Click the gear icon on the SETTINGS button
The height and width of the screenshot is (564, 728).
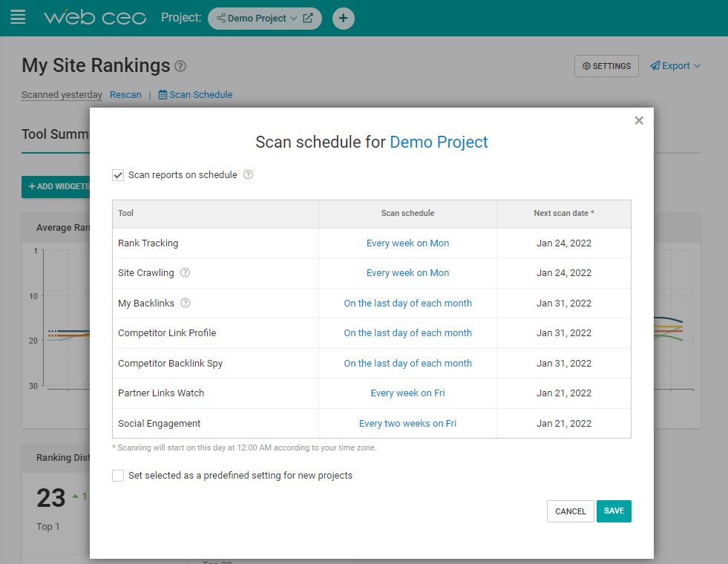(586, 66)
